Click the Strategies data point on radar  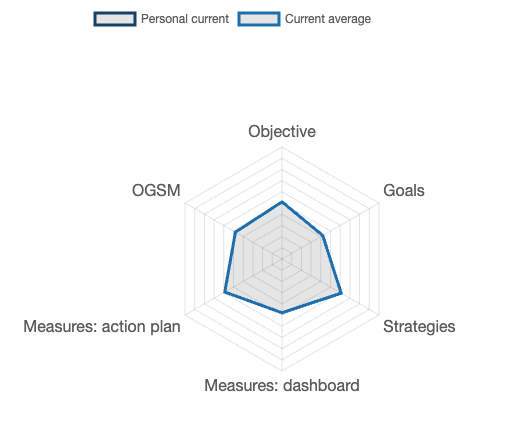[x=342, y=293]
